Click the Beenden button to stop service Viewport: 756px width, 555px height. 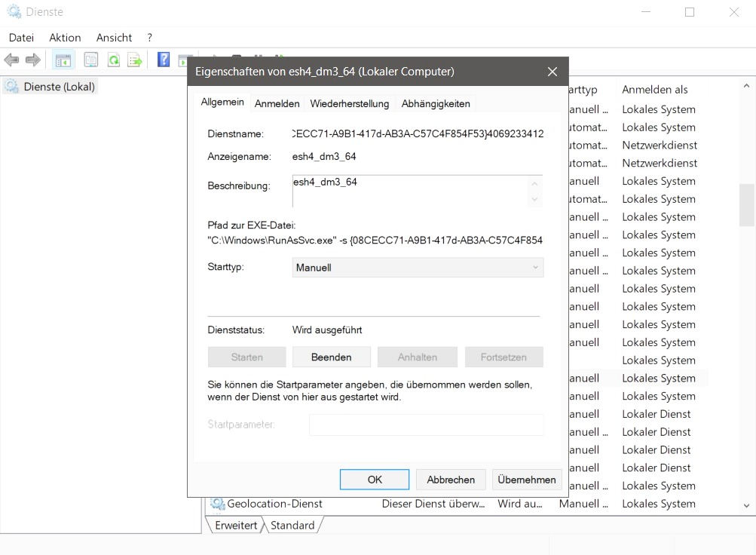pos(331,357)
